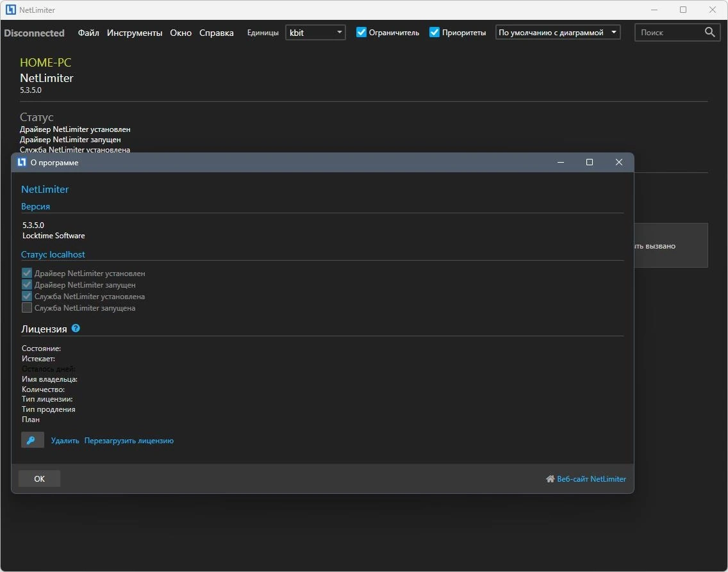
Task: Click the 'Имя владельца:' label
Action: tap(50, 379)
